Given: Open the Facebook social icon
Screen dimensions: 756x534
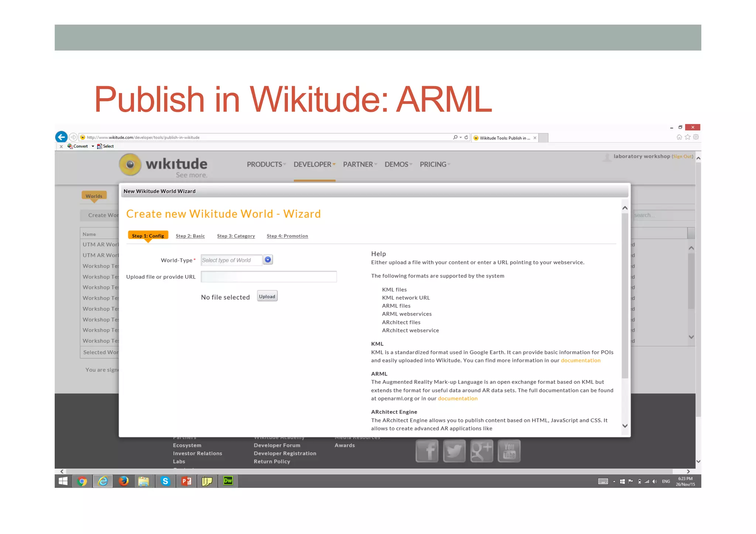Looking at the screenshot, I should (x=427, y=451).
